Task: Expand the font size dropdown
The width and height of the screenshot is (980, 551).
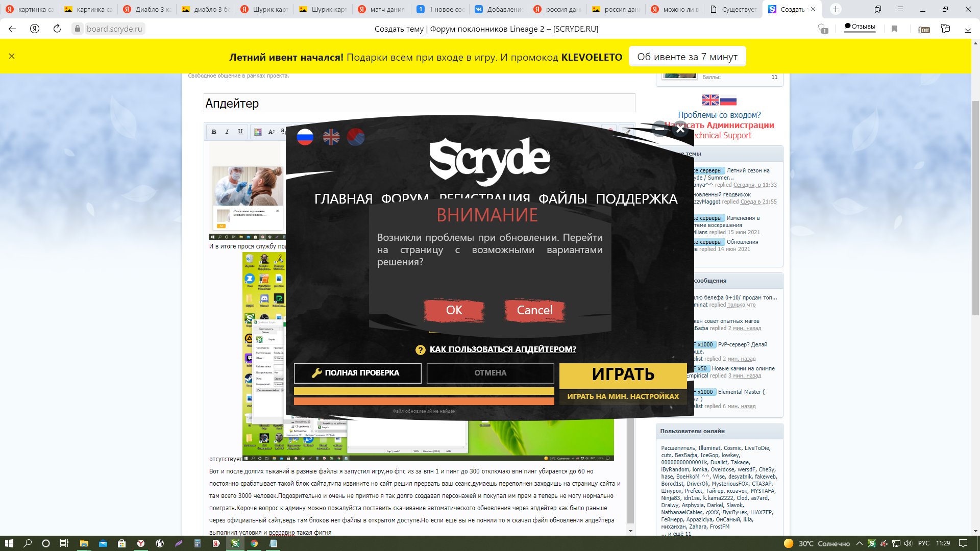Action: (272, 132)
